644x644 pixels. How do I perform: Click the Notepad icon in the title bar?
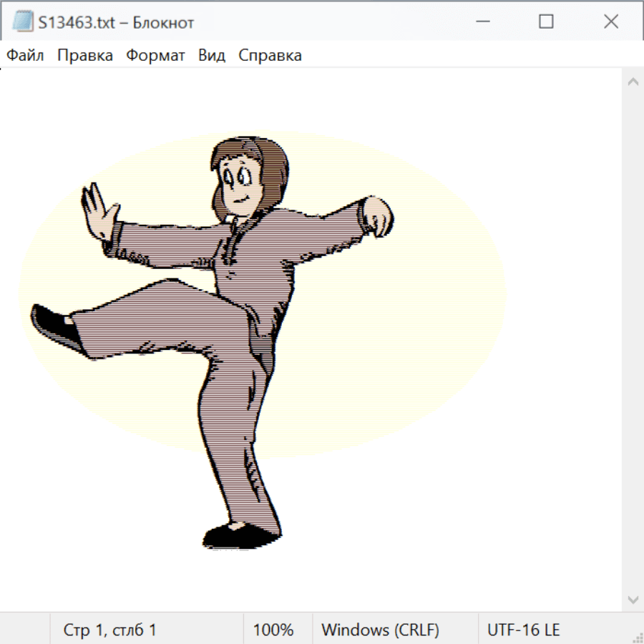[22, 22]
